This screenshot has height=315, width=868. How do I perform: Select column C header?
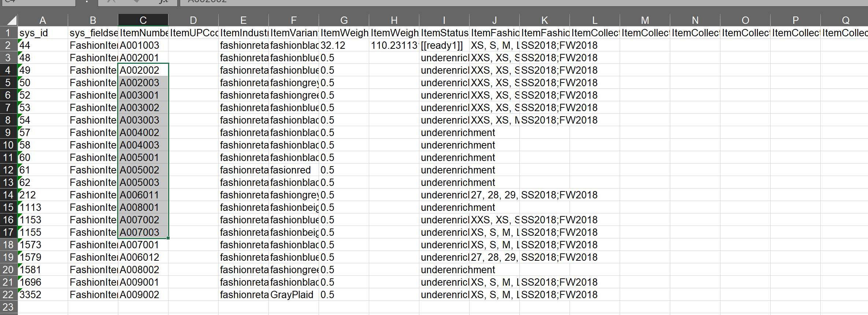pyautogui.click(x=143, y=20)
